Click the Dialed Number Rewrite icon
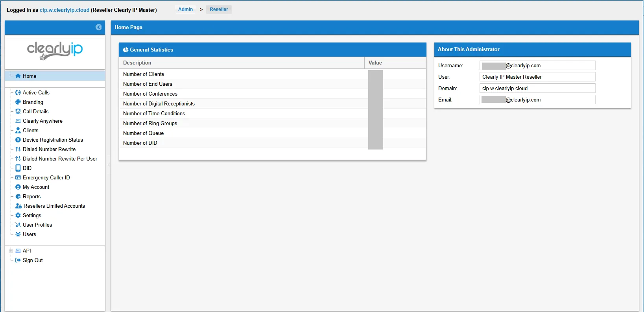644x312 pixels. point(18,149)
